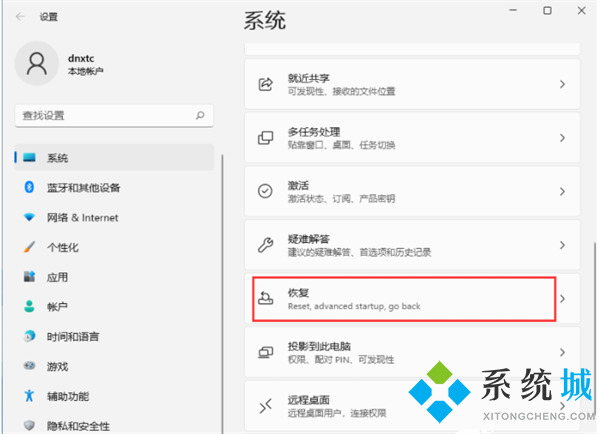This screenshot has height=434, width=600.
Task: Click the 辅助功能 accessibility icon
Action: point(29,396)
